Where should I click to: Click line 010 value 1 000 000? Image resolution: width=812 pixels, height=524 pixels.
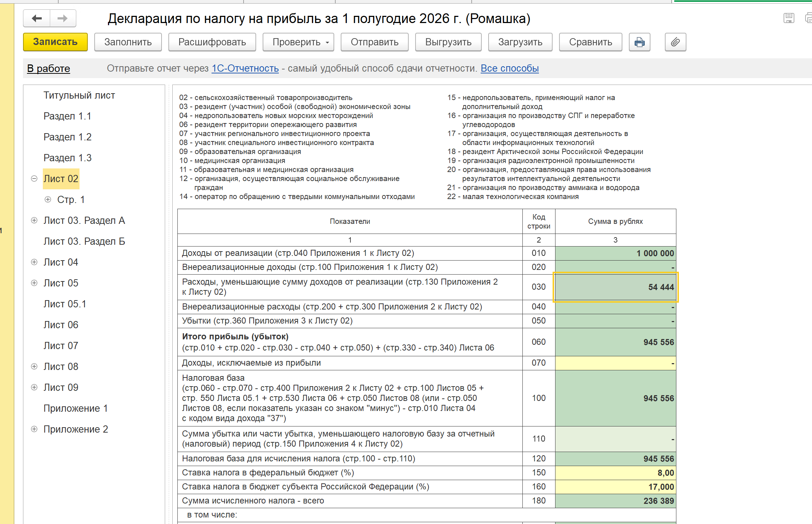(616, 253)
